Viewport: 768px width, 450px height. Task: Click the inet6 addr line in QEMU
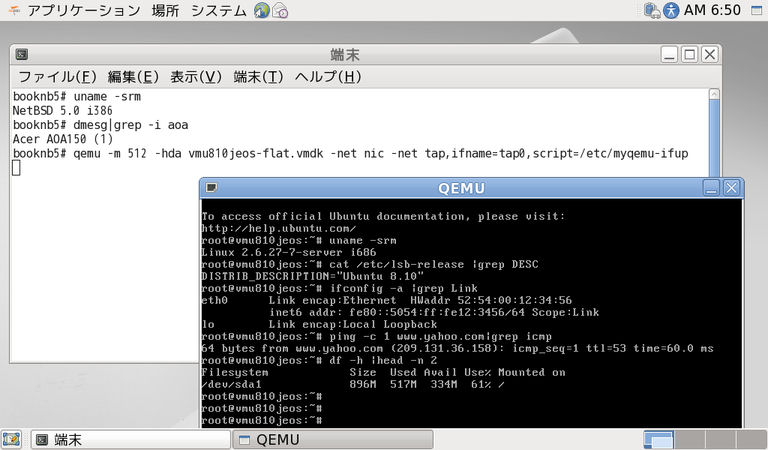pyautogui.click(x=434, y=312)
